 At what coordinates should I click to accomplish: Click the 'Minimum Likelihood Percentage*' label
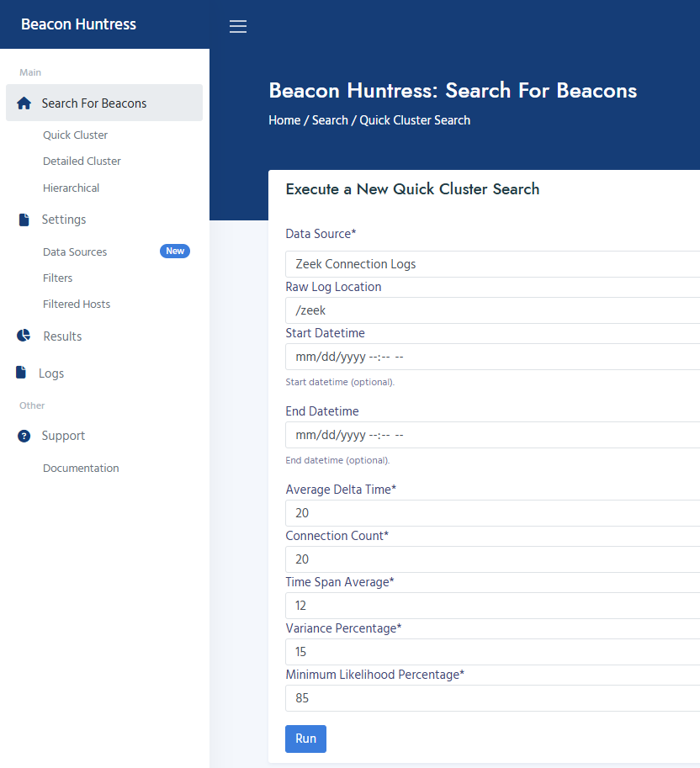374,675
